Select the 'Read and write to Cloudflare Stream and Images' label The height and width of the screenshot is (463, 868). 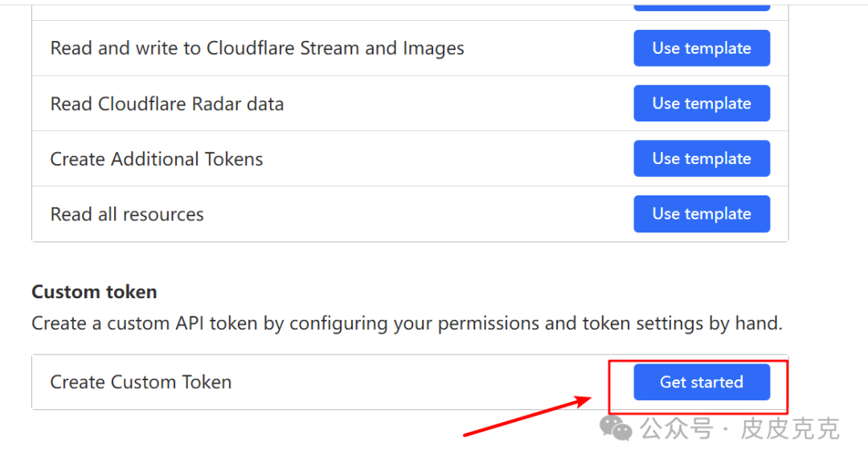pos(257,48)
